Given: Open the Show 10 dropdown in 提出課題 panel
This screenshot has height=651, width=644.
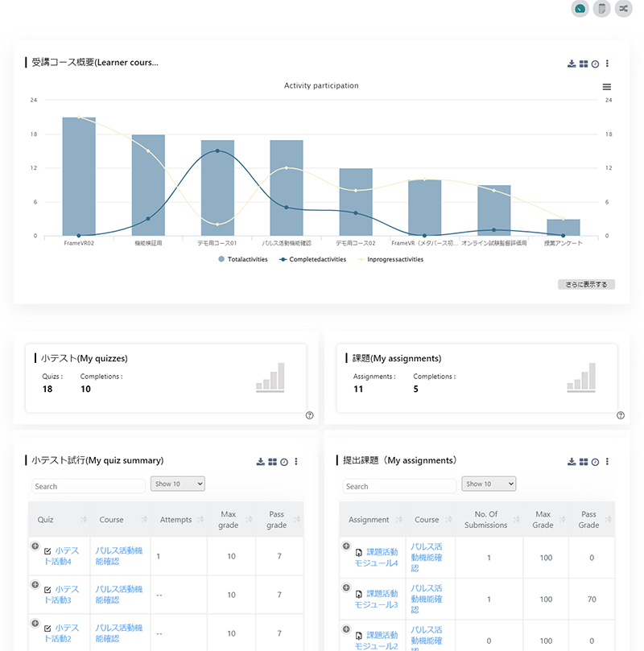Looking at the screenshot, I should (x=489, y=484).
